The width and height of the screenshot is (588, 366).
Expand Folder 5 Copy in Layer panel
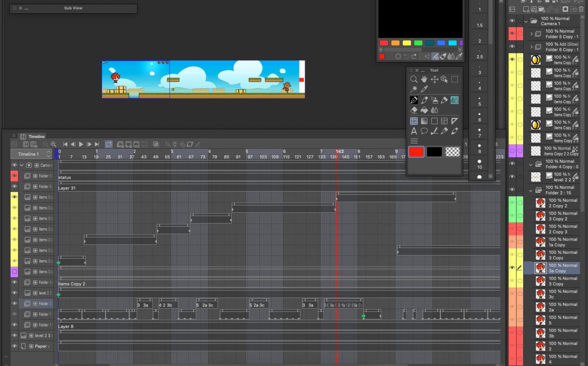coord(532,34)
